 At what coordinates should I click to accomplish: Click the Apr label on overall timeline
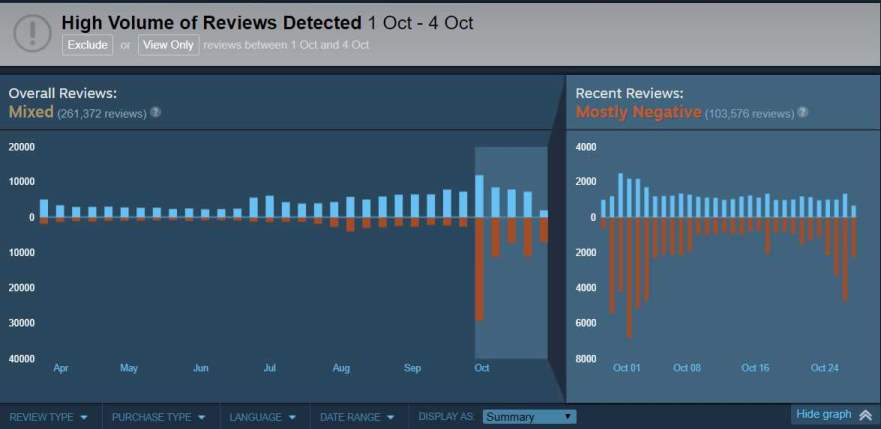[x=61, y=368]
